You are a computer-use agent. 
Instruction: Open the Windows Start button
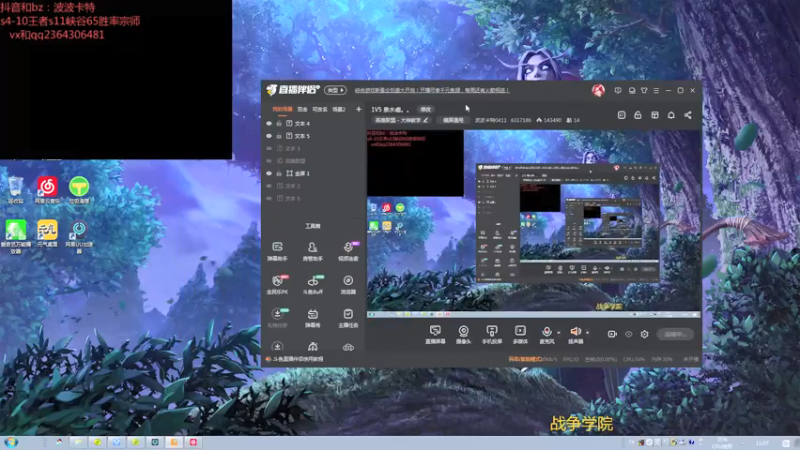point(11,442)
